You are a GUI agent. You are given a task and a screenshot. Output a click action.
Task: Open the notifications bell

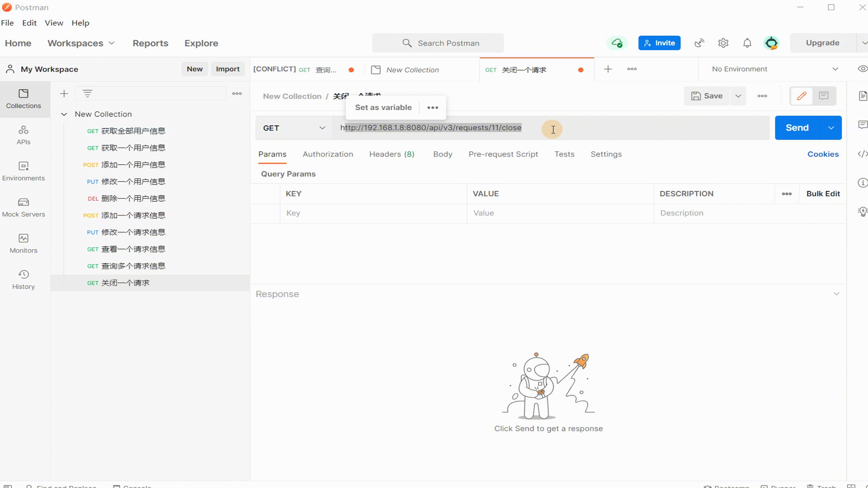(747, 43)
